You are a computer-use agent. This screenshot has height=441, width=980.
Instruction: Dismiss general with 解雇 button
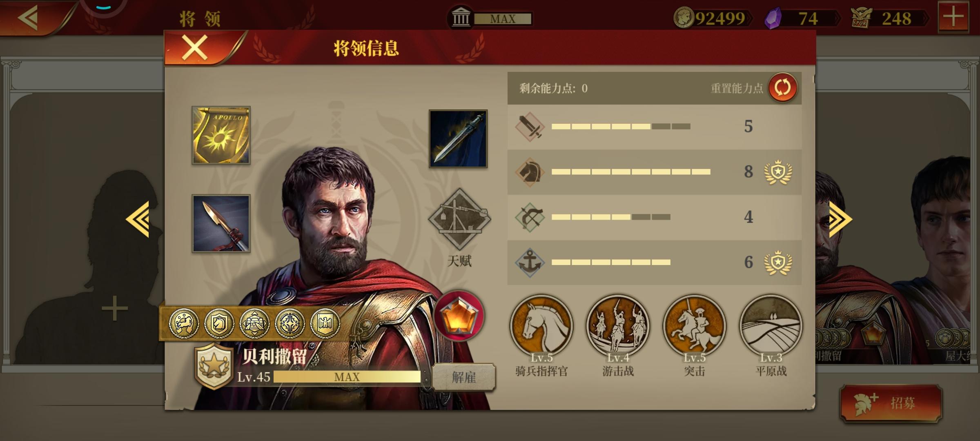(x=463, y=377)
